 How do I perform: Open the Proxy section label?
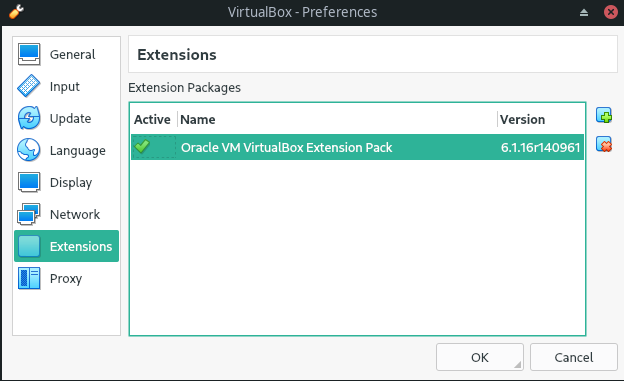click(66, 278)
